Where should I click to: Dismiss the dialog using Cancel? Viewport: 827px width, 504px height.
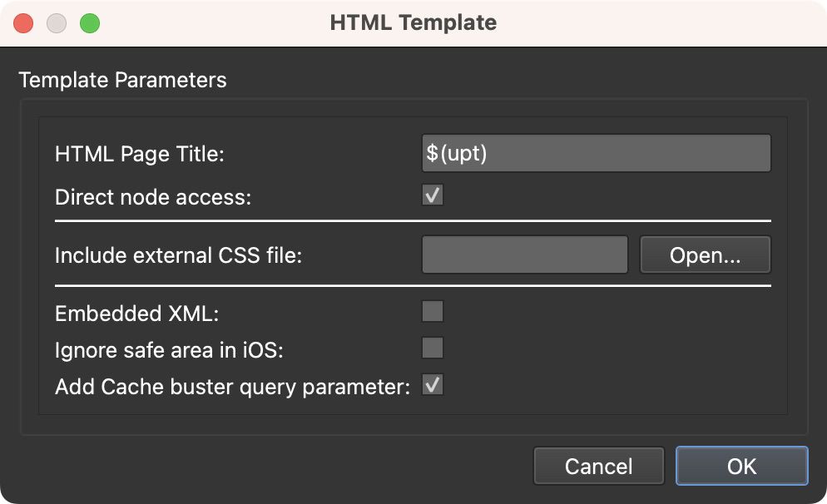[598, 466]
